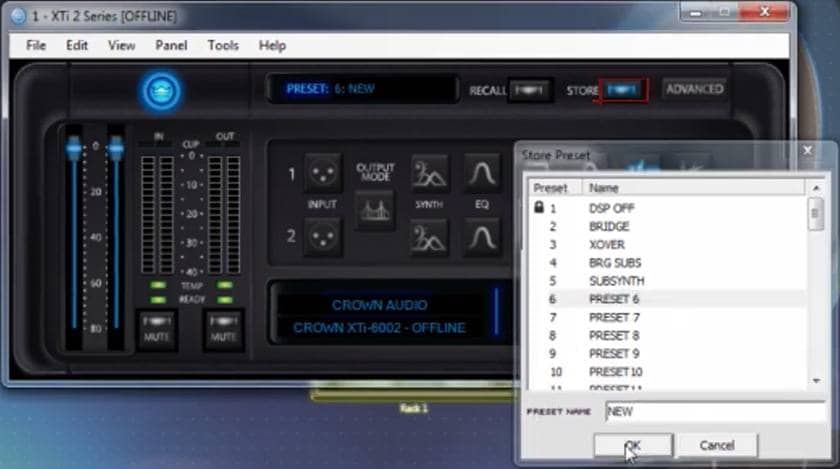Open channel 2 EQ curve icon
This screenshot has width=840, height=469.
coord(482,237)
